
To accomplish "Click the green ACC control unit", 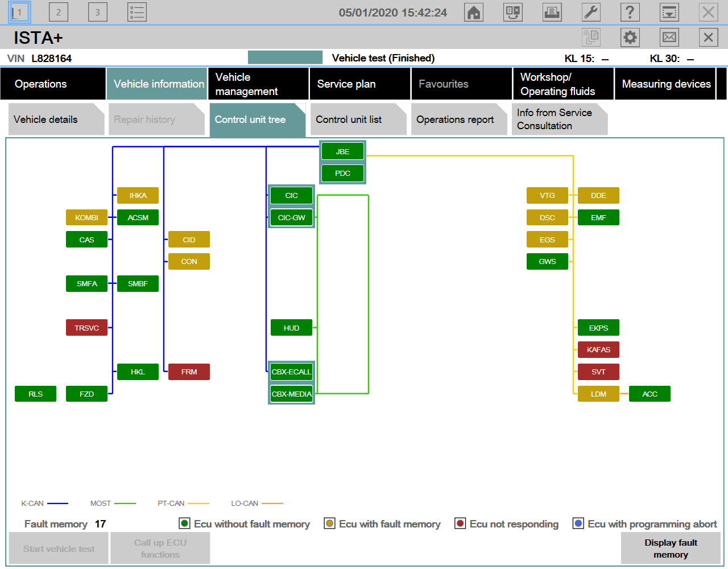I will [x=650, y=394].
